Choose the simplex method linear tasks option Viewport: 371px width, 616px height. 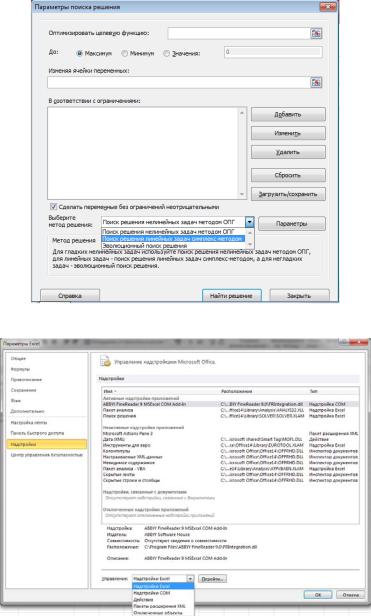pyautogui.click(x=173, y=238)
